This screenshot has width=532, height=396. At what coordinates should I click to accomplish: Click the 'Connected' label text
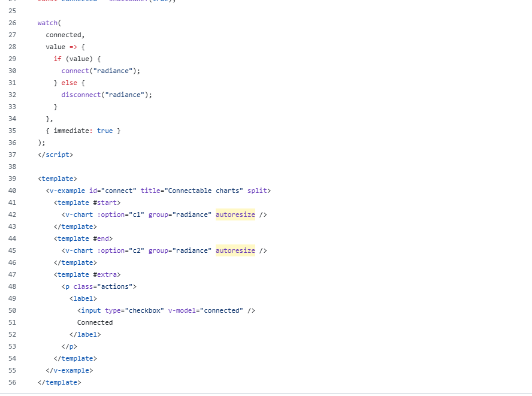95,323
